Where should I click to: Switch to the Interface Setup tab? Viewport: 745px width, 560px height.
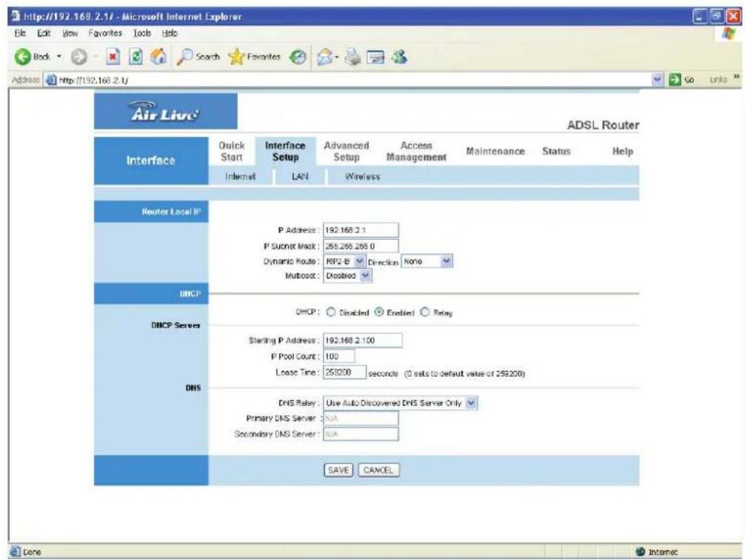click(285, 151)
